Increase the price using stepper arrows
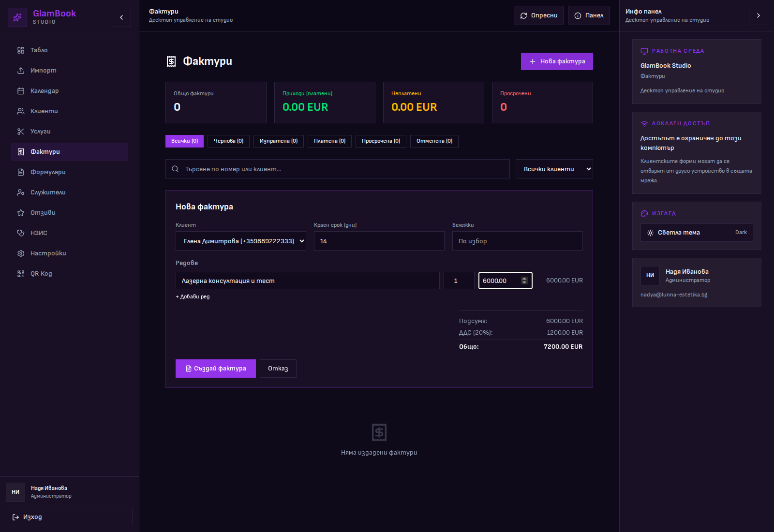Screen dimensions: 774x532 click(524, 279)
